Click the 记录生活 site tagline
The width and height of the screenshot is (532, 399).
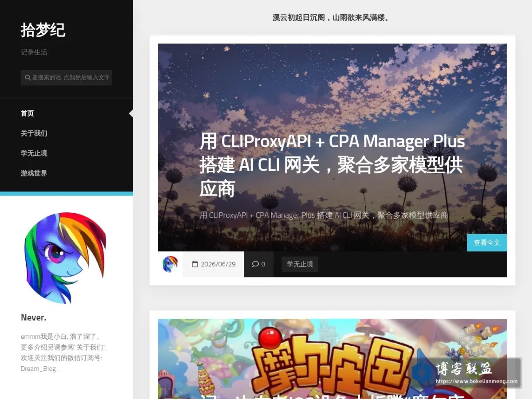tap(34, 52)
